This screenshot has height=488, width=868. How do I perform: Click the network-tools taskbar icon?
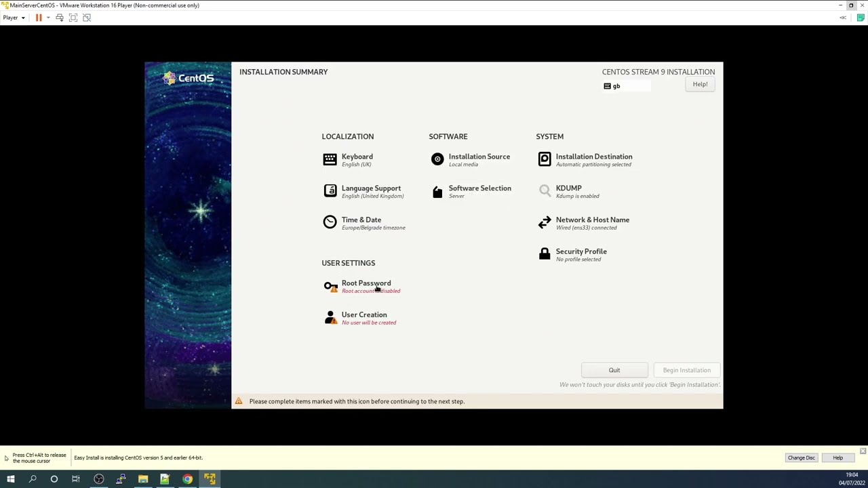(x=121, y=479)
